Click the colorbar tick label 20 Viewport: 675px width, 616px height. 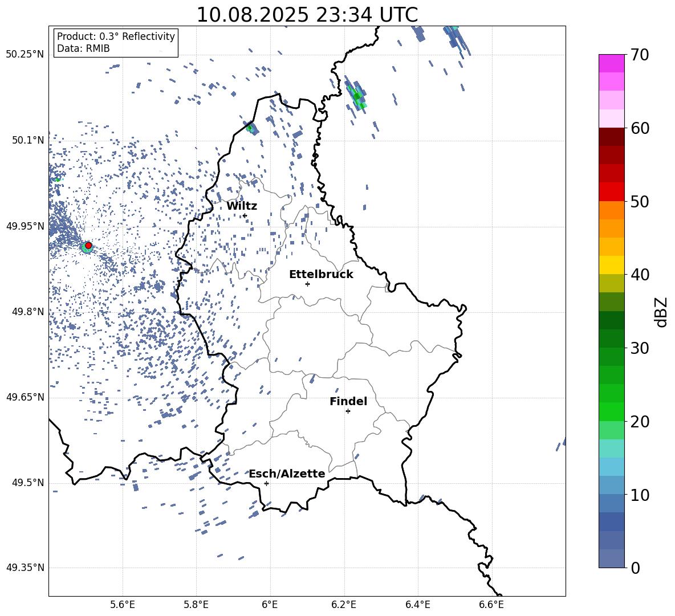[x=640, y=422]
